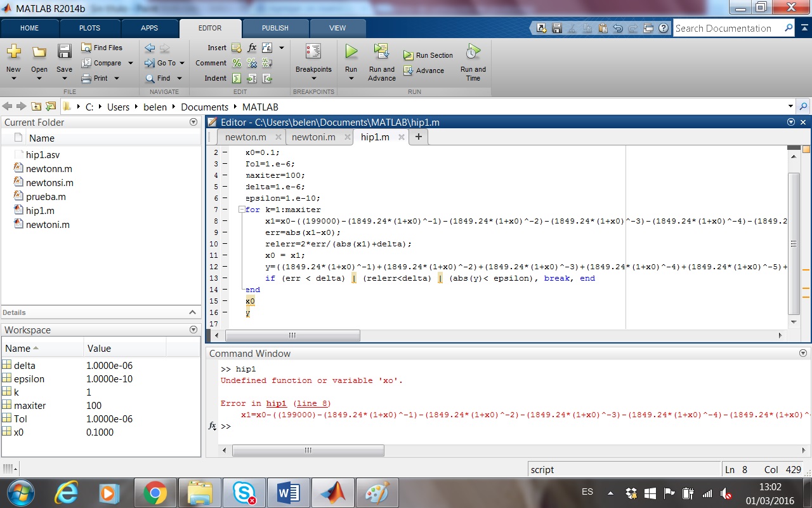Click the Paste icon in quick access toolbar
The image size is (812, 508).
click(603, 28)
